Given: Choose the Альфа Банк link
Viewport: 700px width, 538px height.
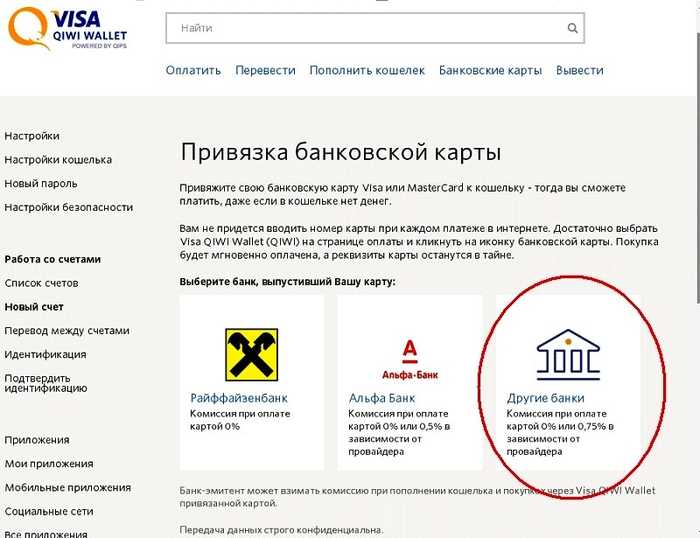Looking at the screenshot, I should [382, 398].
